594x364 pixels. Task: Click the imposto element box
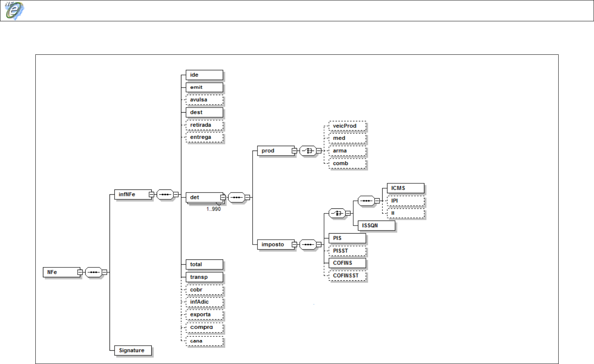[x=276, y=245]
